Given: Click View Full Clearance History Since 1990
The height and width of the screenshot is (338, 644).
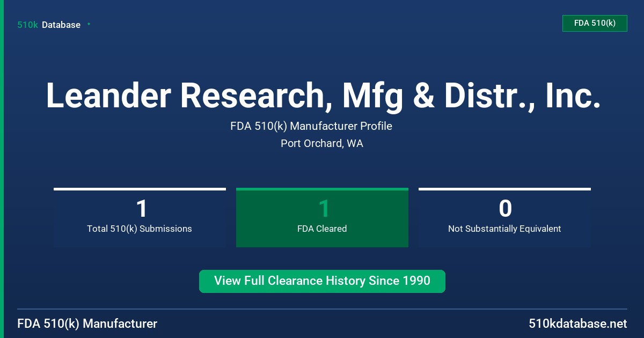Looking at the screenshot, I should click(x=322, y=281).
